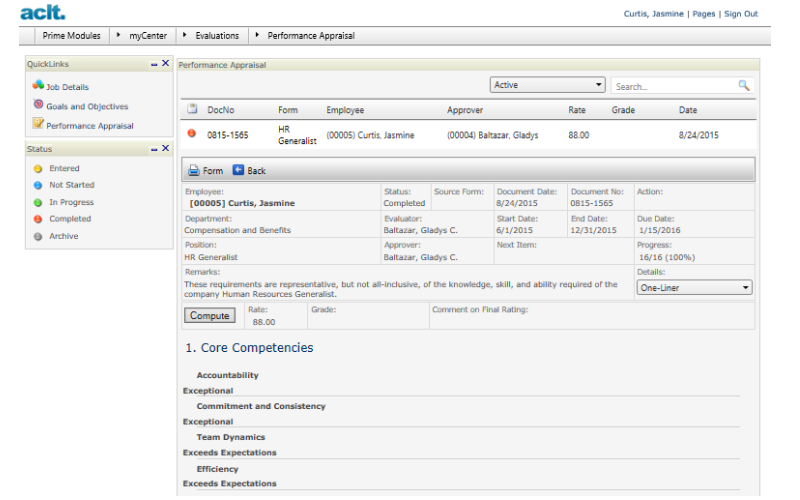Open the Job Details link
800x500 pixels.
pyautogui.click(x=67, y=87)
